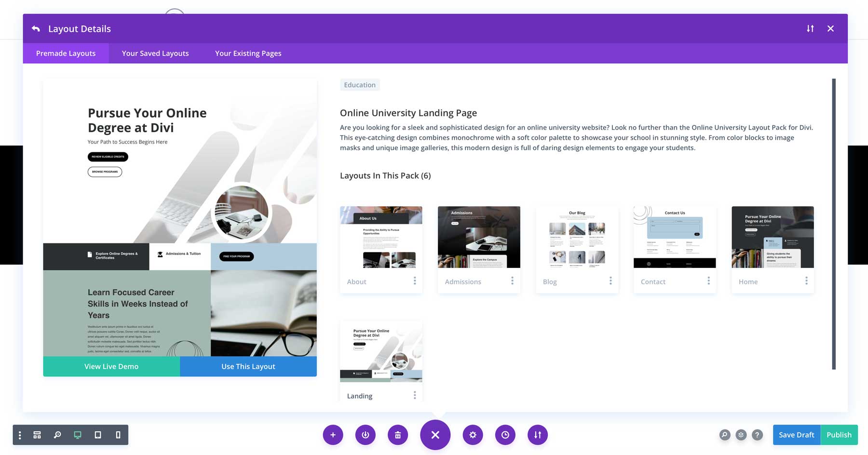Viewport: 868px width, 455px height.
Task: Expand the builder options three-dot menu
Action: (x=19, y=435)
